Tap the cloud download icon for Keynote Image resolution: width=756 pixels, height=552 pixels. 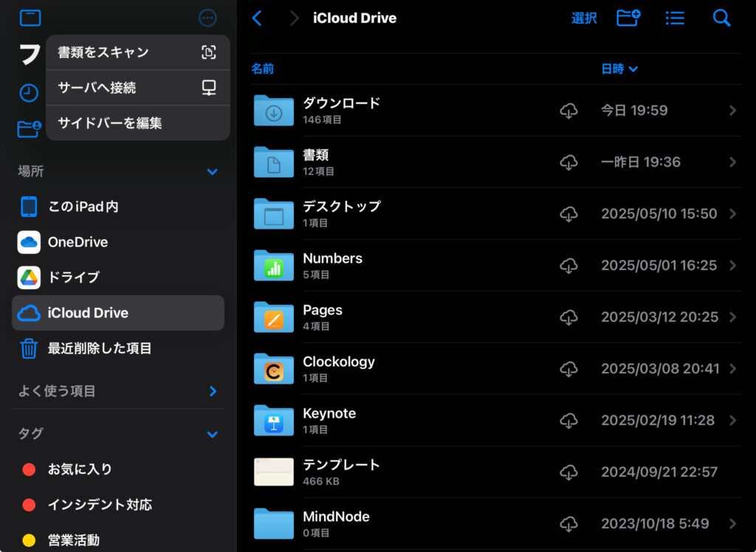tap(568, 421)
